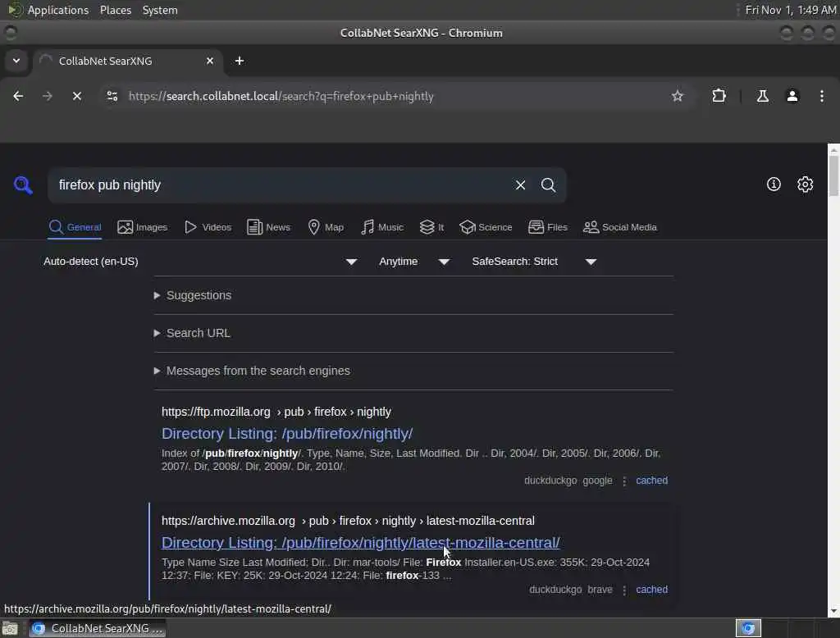This screenshot has height=638, width=840.
Task: Switch to the Images category
Action: [143, 227]
